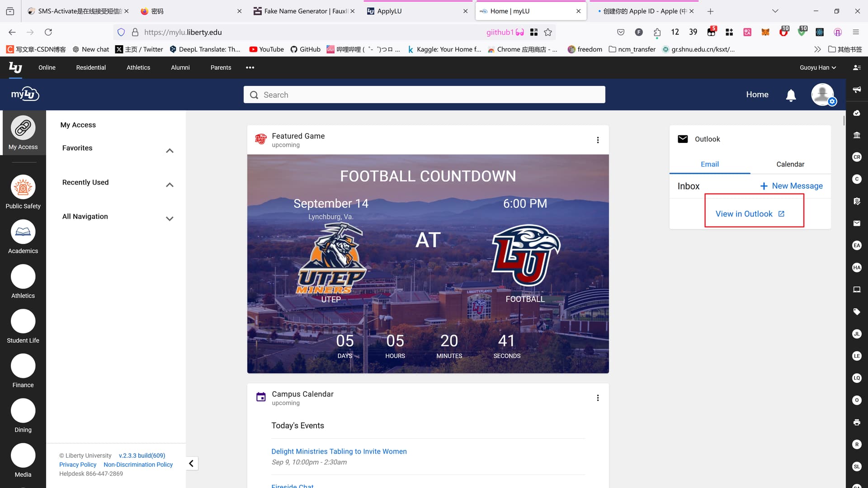This screenshot has width=868, height=488.
Task: Open the Athletics sidebar item
Action: tap(23, 282)
